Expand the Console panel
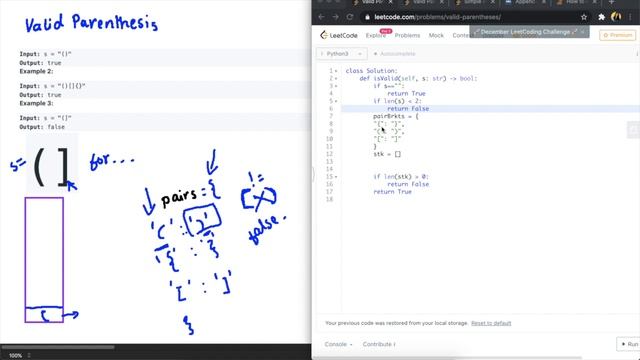The width and height of the screenshot is (640, 360). pyautogui.click(x=338, y=344)
